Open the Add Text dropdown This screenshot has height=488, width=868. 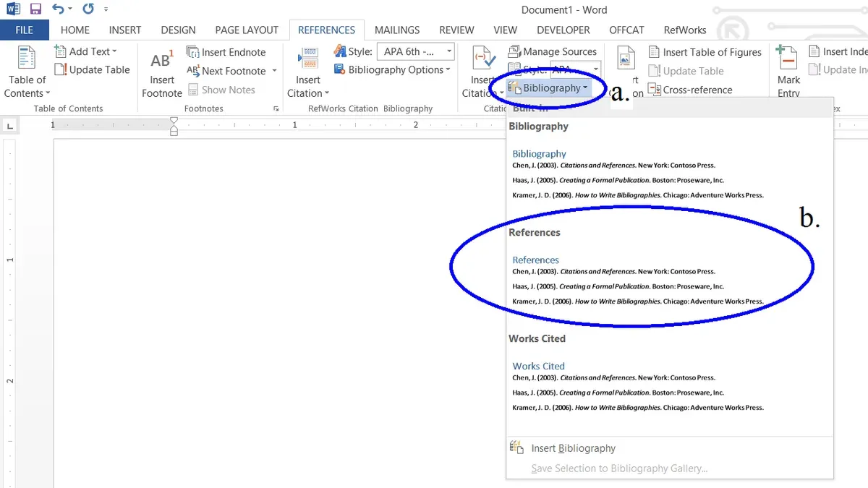(86, 51)
